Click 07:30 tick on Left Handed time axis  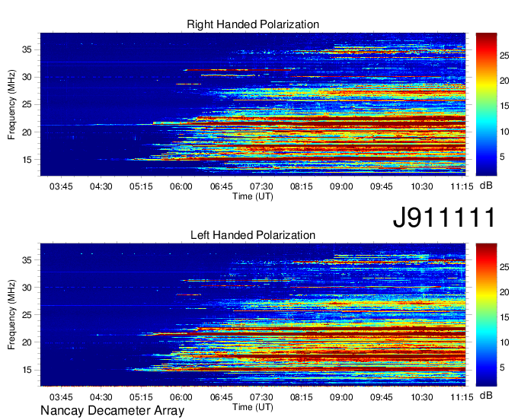(x=261, y=397)
